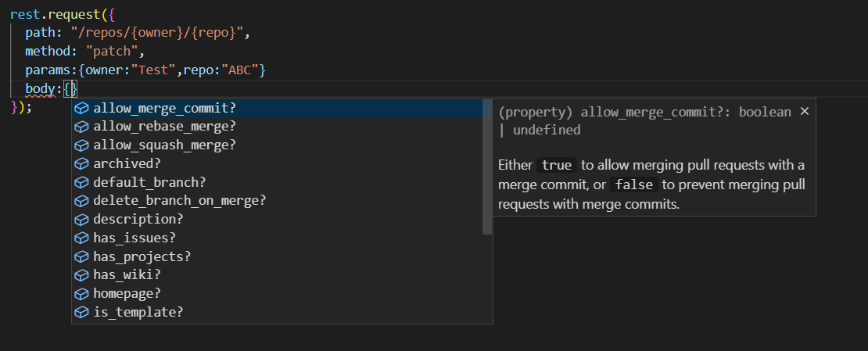This screenshot has width=868, height=351.
Task: Place cursor inside the body braces
Action: pos(74,88)
